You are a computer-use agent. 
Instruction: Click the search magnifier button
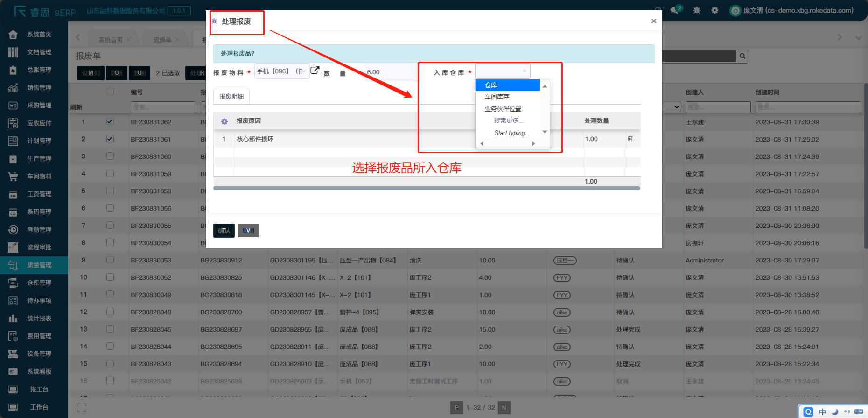742,57
